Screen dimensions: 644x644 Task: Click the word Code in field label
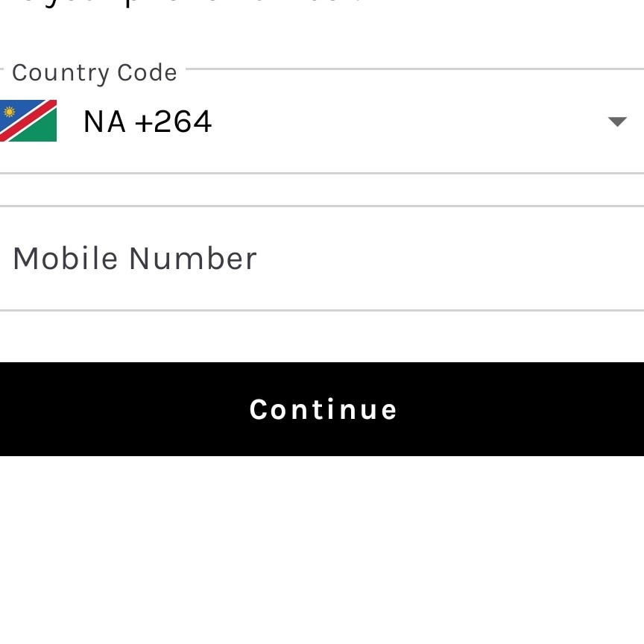click(151, 72)
